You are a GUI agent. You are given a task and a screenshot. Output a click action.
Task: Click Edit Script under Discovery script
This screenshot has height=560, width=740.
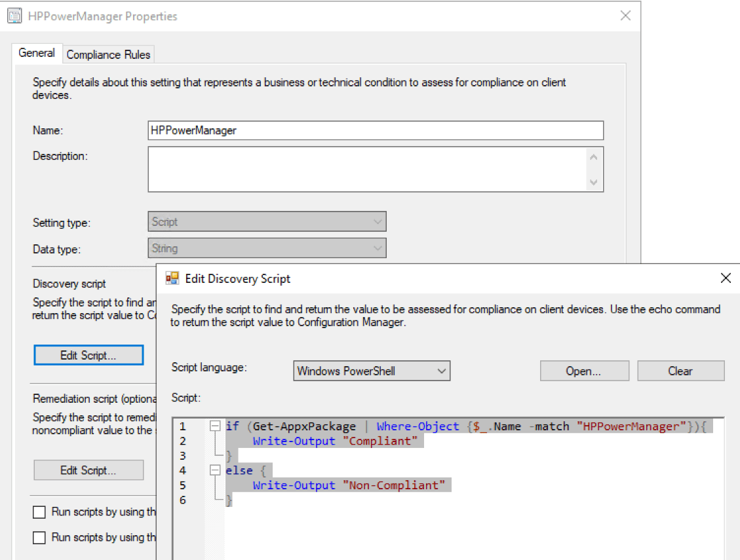pyautogui.click(x=88, y=354)
